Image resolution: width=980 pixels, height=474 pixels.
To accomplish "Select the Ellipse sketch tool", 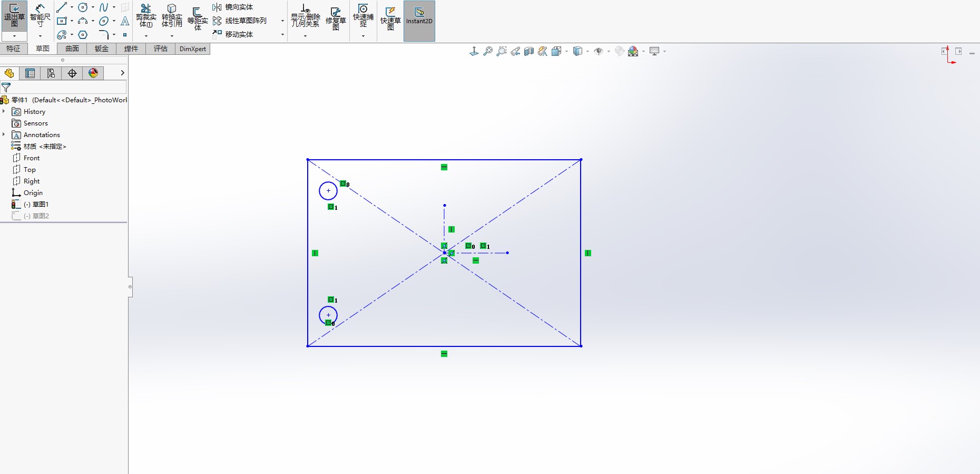I will [104, 21].
